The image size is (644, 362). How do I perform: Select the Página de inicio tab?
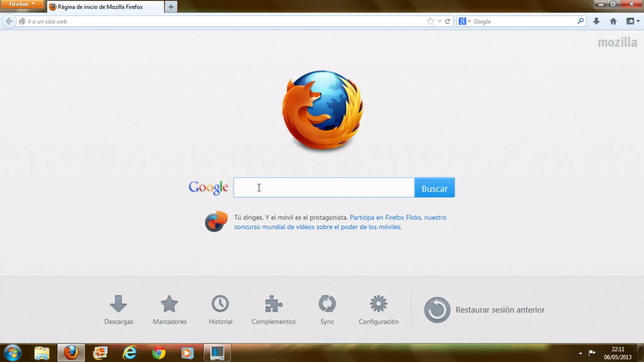pos(101,7)
